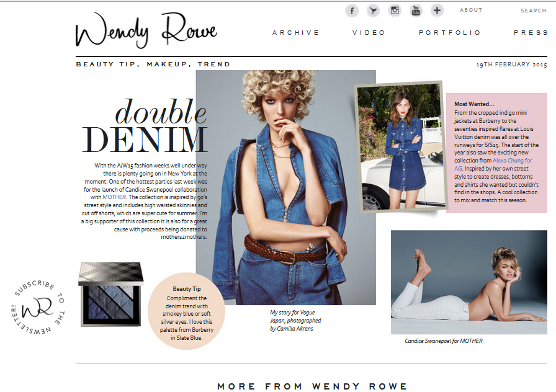
Task: Click the plus more-social icon
Action: 437,11
